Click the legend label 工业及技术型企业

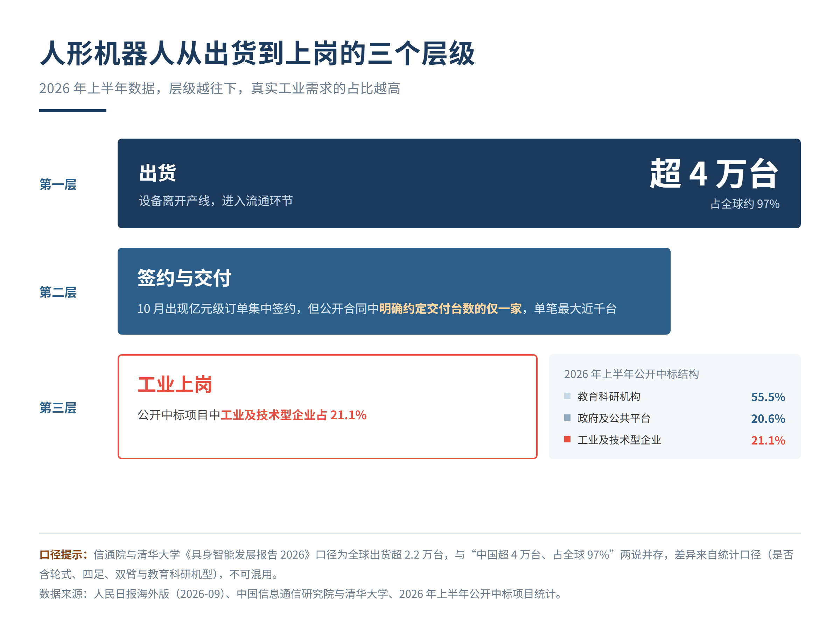click(619, 440)
